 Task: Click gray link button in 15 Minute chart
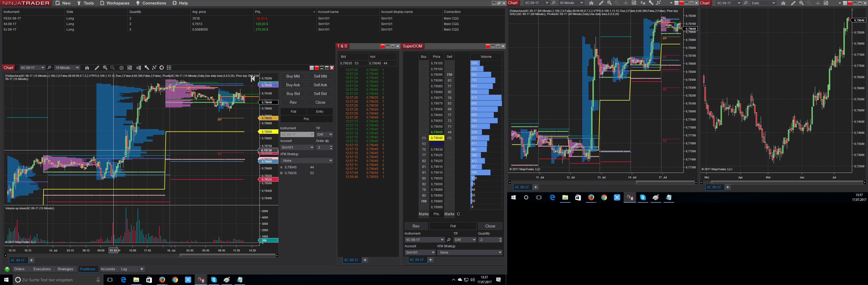[312, 68]
